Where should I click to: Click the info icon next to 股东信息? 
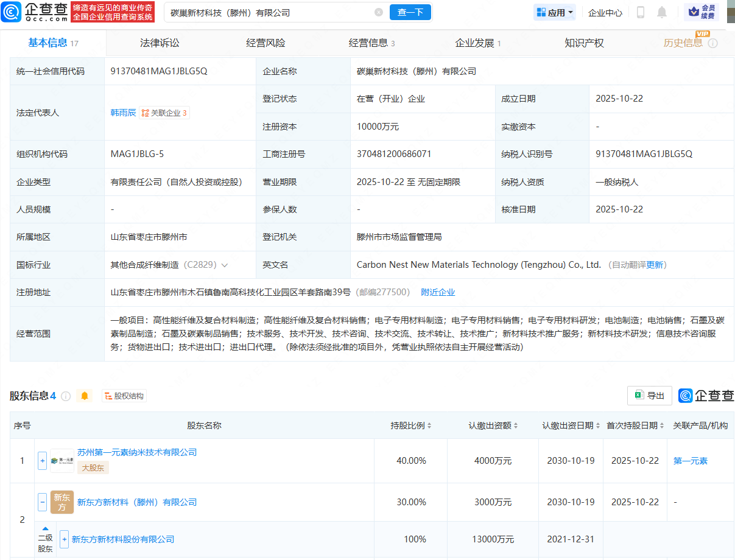click(66, 396)
